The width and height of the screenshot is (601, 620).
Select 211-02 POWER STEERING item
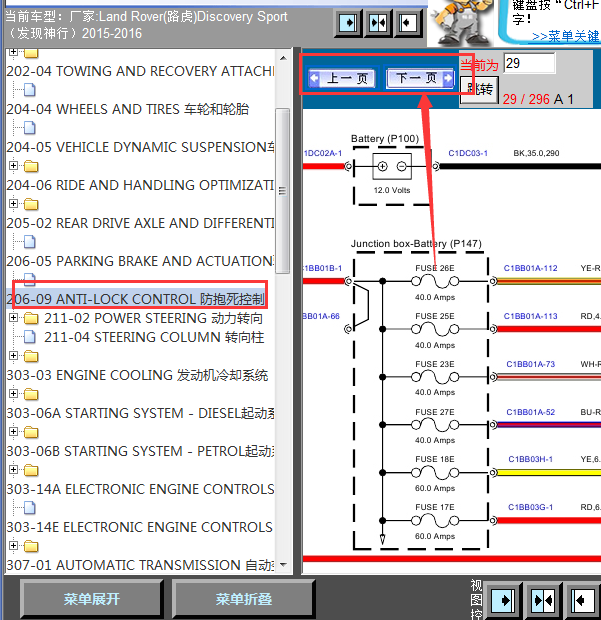[153, 318]
